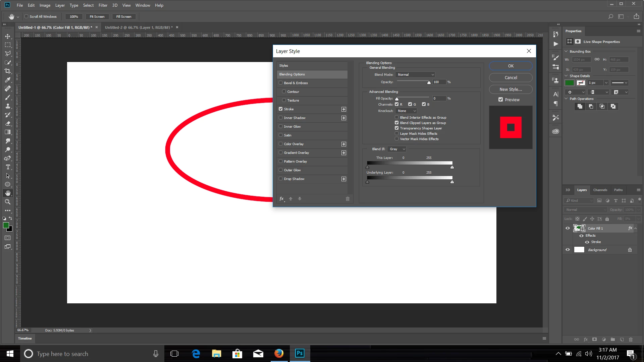Open the Blend Mode dropdown
The width and height of the screenshot is (644, 362).
click(415, 75)
